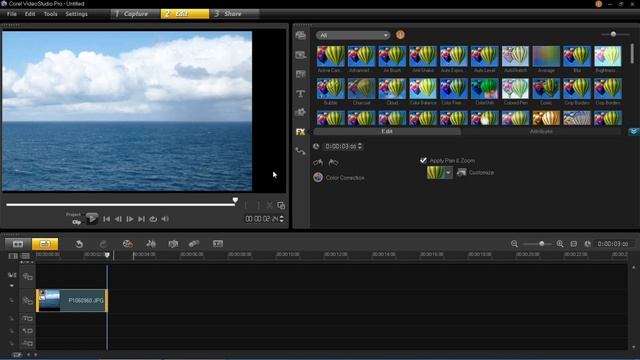The height and width of the screenshot is (360, 640).
Task: Open the Track Motion icon
Action: pos(194,244)
